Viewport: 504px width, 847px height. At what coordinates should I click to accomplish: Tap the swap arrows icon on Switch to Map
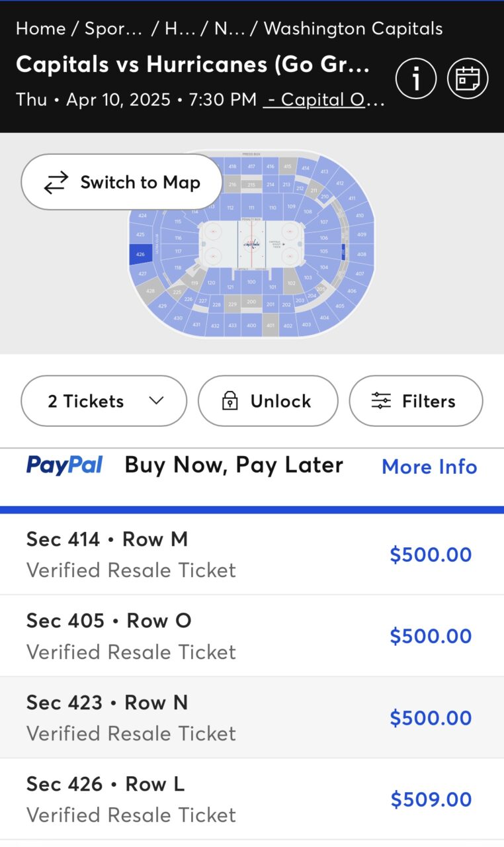tap(56, 183)
